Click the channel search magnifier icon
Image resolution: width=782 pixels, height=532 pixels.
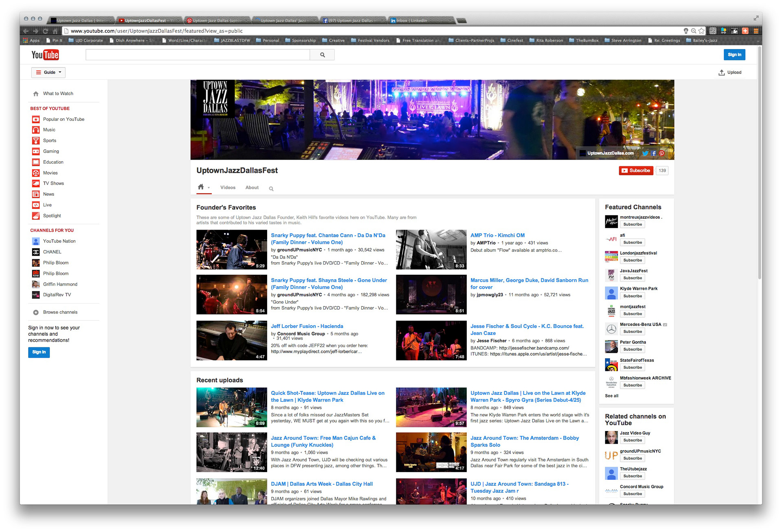tap(271, 188)
